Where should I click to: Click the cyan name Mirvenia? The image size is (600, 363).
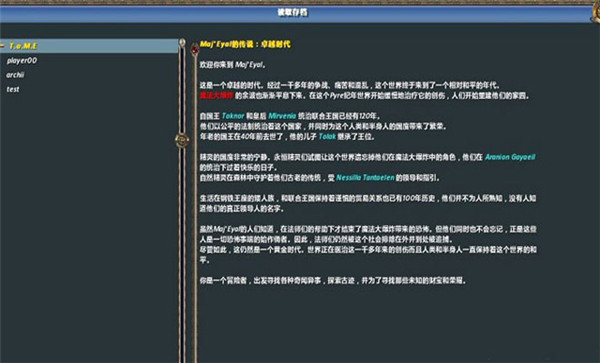282,116
